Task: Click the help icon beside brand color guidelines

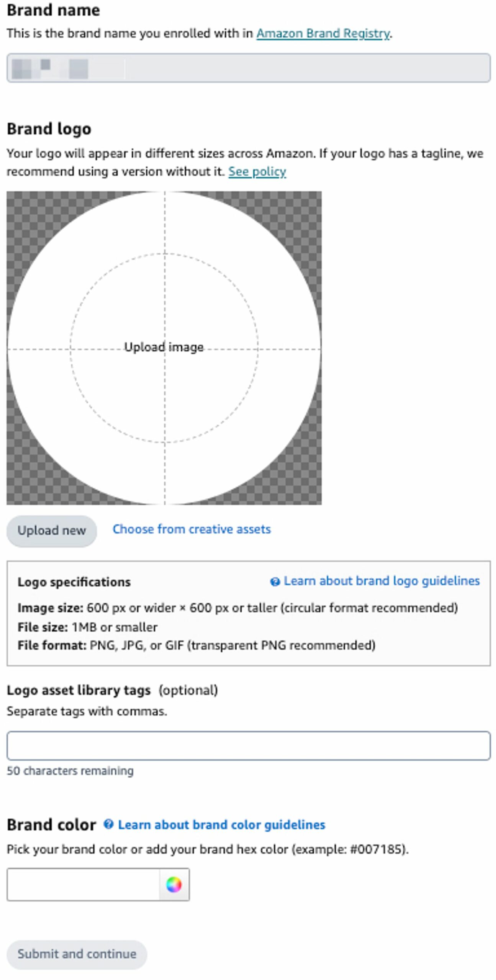Action: 108,824
